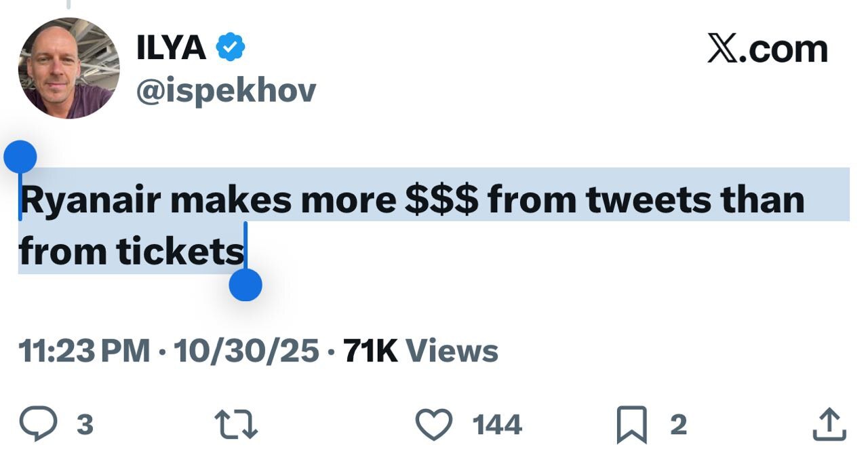
Task: Bookmark the tweet using the bookmark icon
Action: tap(631, 425)
